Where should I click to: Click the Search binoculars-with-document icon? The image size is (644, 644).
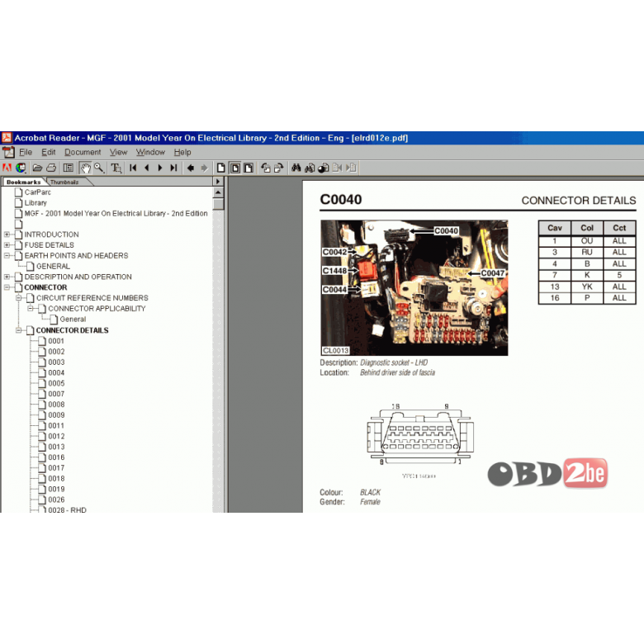pos(310,168)
